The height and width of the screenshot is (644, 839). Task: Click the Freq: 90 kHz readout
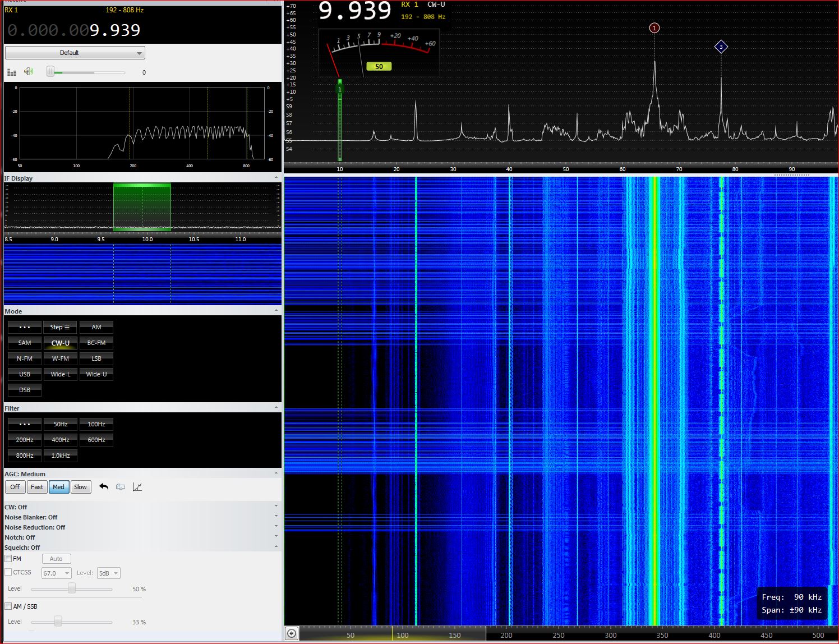click(791, 597)
